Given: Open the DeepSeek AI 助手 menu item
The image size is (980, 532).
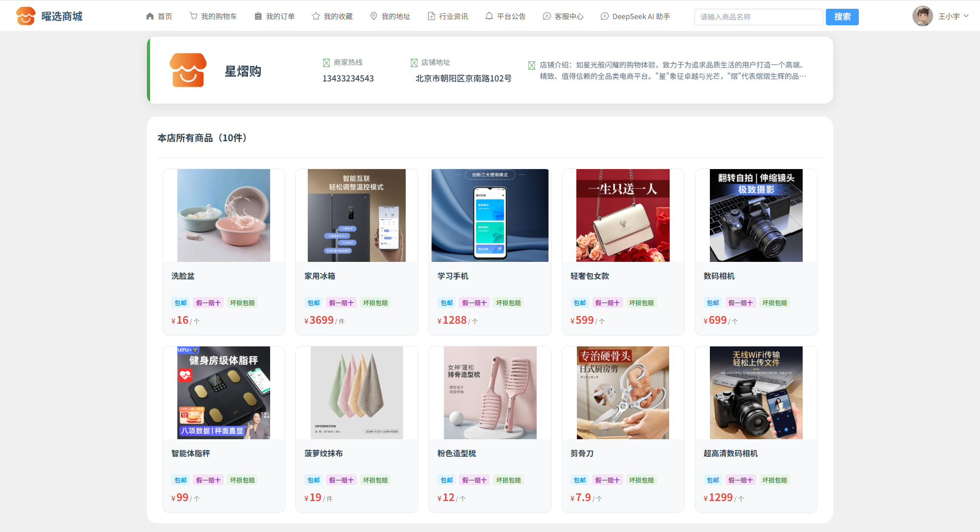Looking at the screenshot, I should (x=636, y=16).
